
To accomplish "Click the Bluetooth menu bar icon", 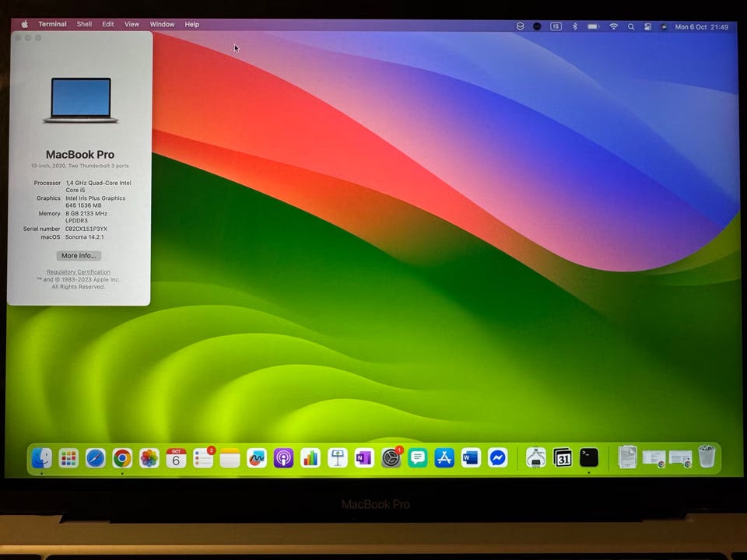I will coord(575,26).
